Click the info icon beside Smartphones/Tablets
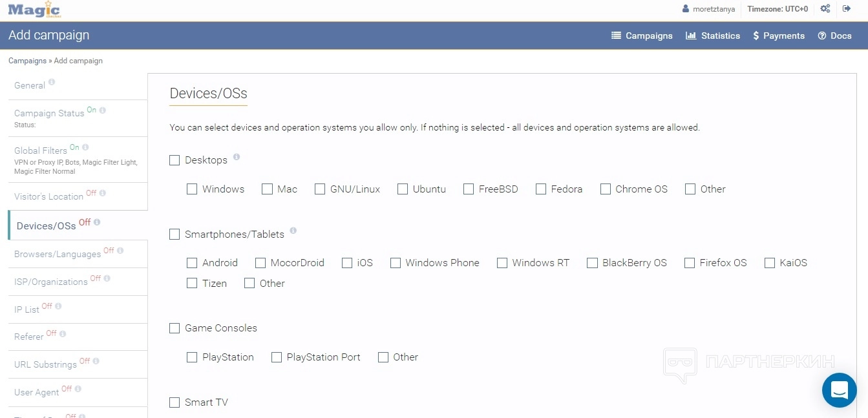The image size is (868, 418). (293, 231)
